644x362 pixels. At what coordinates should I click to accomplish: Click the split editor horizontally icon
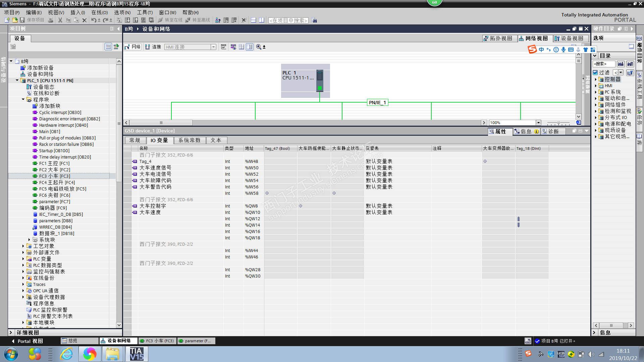[253, 20]
